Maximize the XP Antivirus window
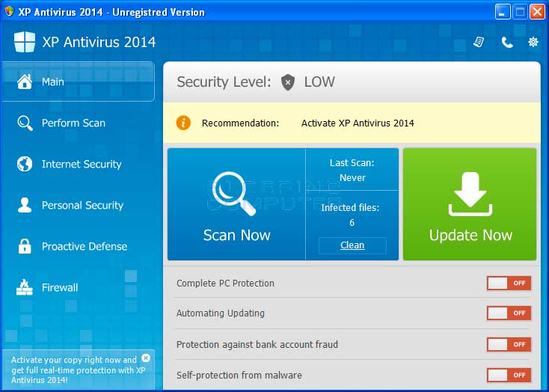This screenshot has width=549, height=392. [520, 12]
